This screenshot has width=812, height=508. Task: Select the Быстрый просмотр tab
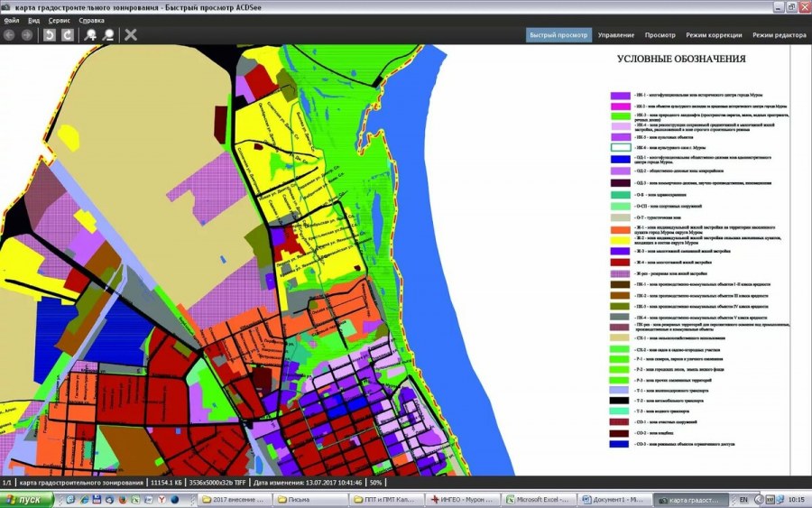(558, 35)
